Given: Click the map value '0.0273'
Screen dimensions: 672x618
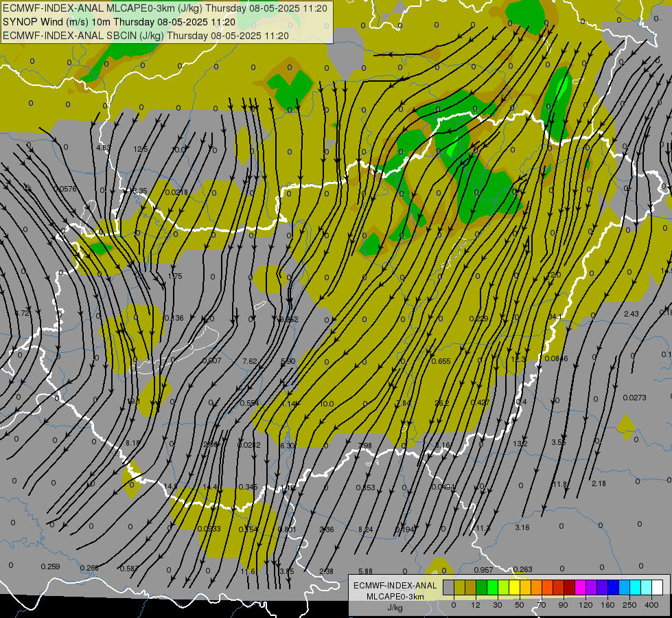Looking at the screenshot, I should (x=635, y=398).
